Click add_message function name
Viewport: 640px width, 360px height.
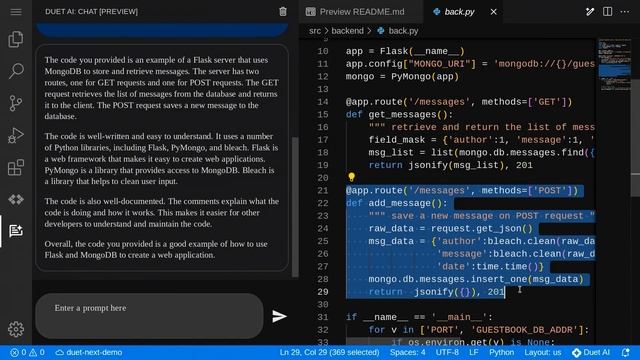point(400,203)
